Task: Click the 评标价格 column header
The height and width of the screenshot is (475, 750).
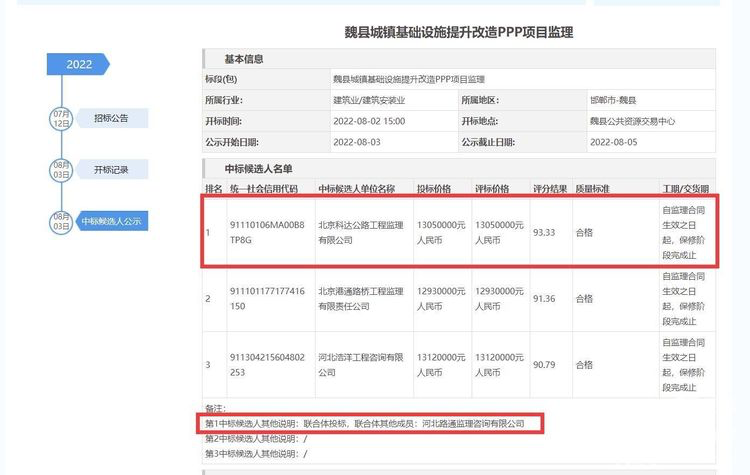Action: point(492,189)
